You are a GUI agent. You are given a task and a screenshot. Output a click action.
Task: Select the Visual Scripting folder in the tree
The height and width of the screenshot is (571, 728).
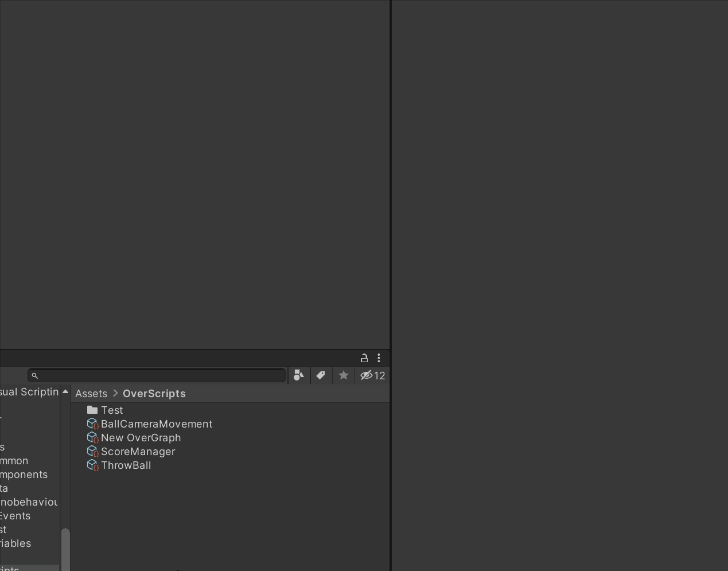click(29, 392)
